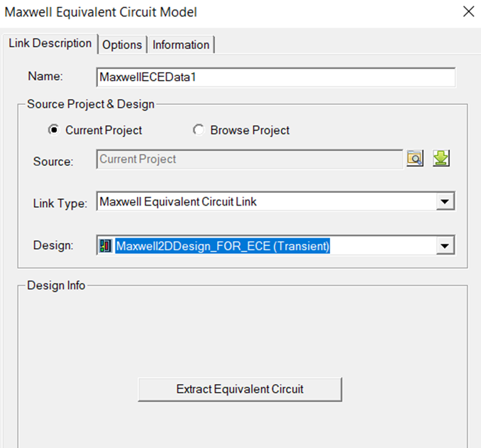Click the Maxwell design icon in Design field
The height and width of the screenshot is (448, 481).
click(105, 246)
